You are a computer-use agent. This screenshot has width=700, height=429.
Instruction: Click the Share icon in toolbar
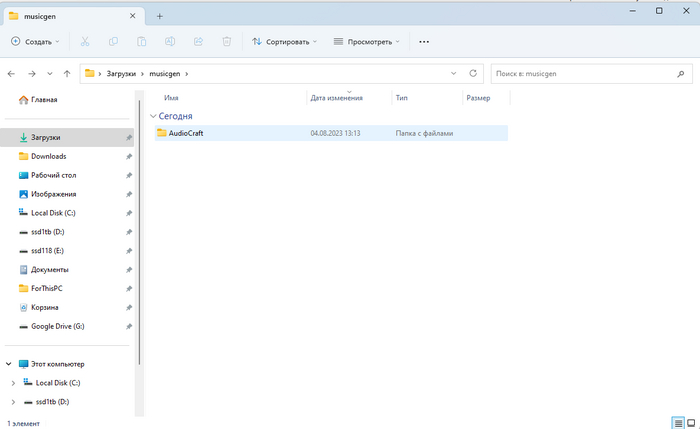[198, 42]
